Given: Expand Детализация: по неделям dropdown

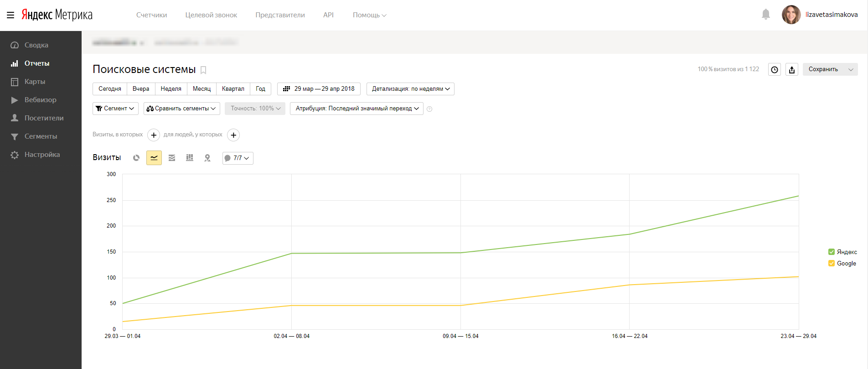Looking at the screenshot, I should [410, 89].
